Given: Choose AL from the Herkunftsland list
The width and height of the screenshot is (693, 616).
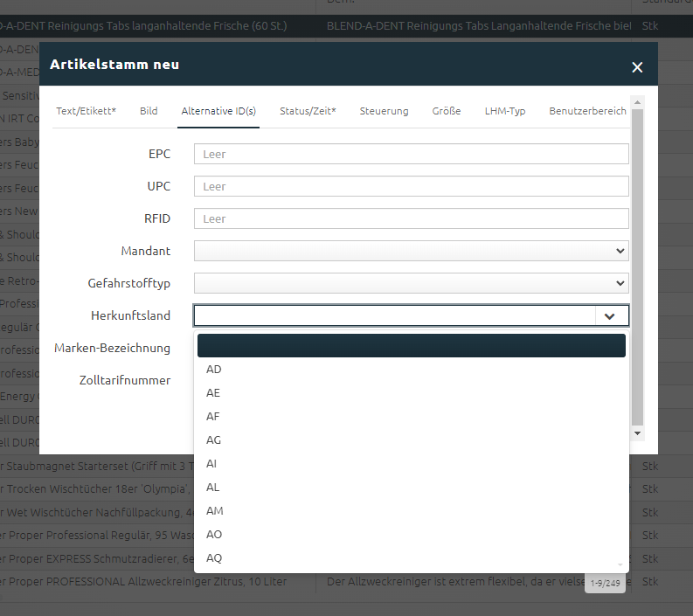Looking at the screenshot, I should click(x=411, y=487).
